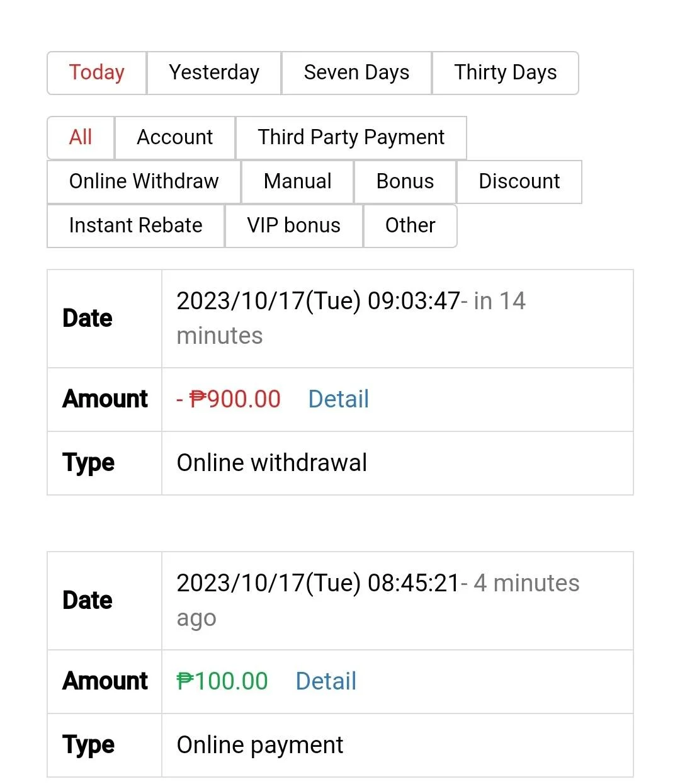This screenshot has height=784, width=680.
Task: Open Detail for ₱900.00 withdrawal
Action: (338, 399)
